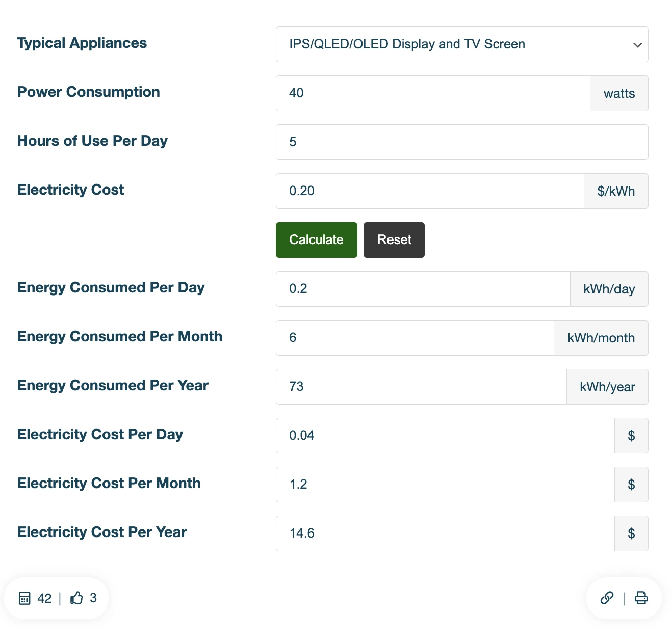This screenshot has height=641, width=672.
Task: Select the Energy Consumed Per Month result field
Action: pos(415,338)
